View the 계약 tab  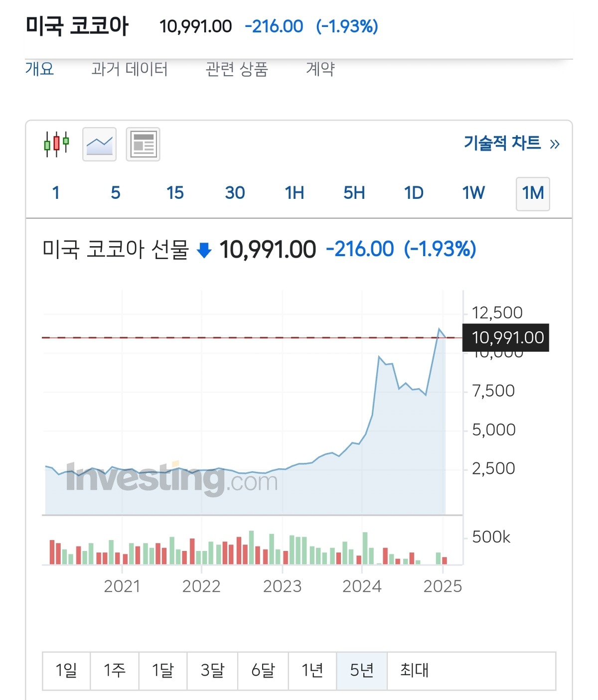[320, 69]
